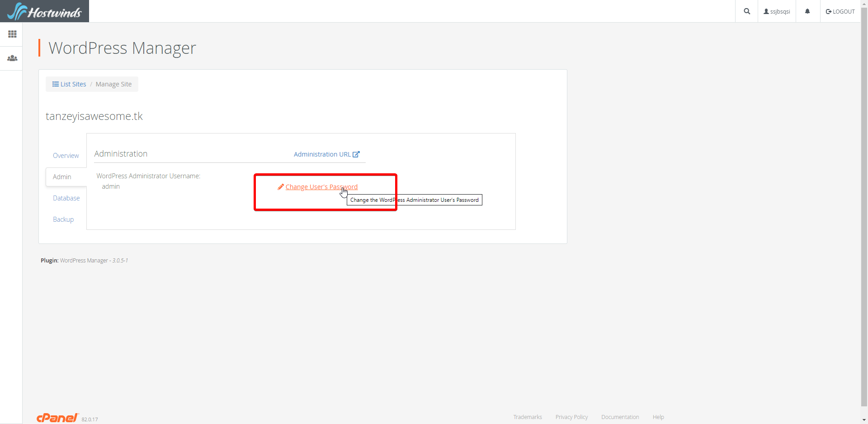This screenshot has height=424, width=868.
Task: Open the home grid icon in sidebar
Action: pyautogui.click(x=12, y=34)
